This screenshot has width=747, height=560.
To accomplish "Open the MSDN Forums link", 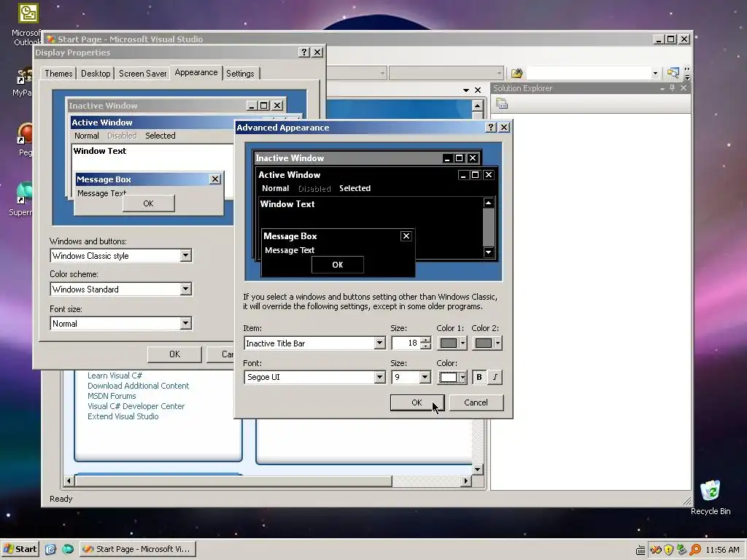I will point(112,396).
